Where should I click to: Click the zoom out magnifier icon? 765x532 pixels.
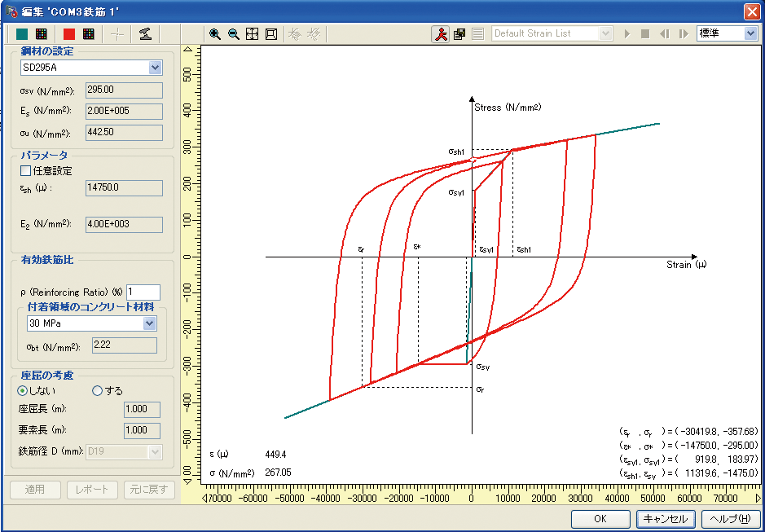[x=233, y=34]
